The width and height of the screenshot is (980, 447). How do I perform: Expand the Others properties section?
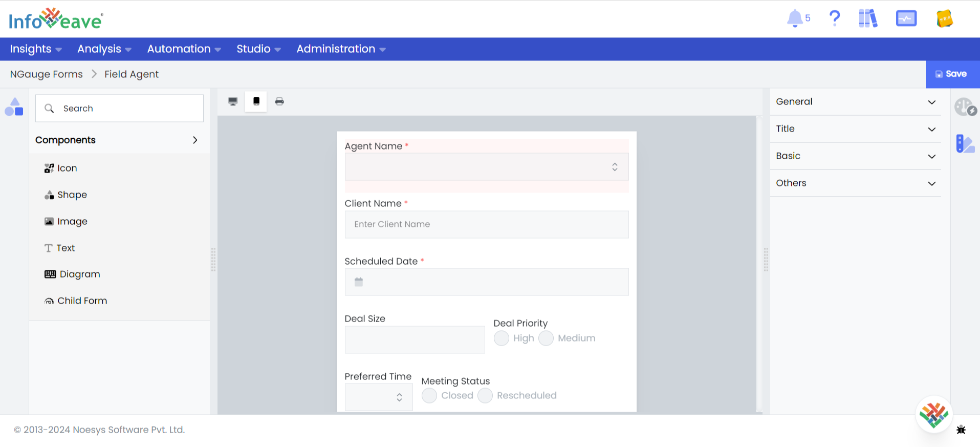855,183
